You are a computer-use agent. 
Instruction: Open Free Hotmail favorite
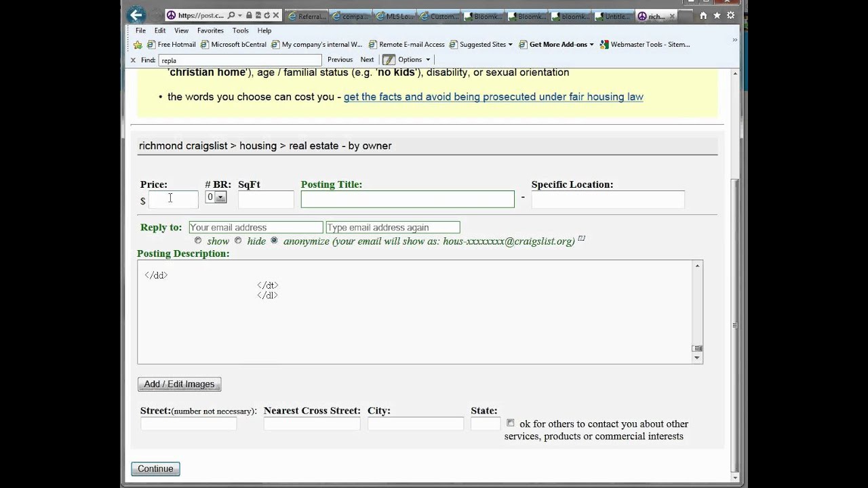click(170, 45)
